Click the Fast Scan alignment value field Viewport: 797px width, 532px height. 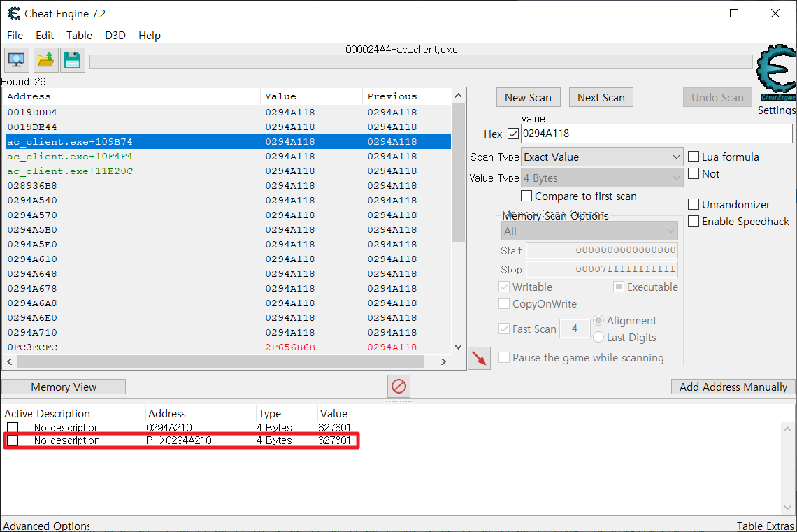coord(575,329)
